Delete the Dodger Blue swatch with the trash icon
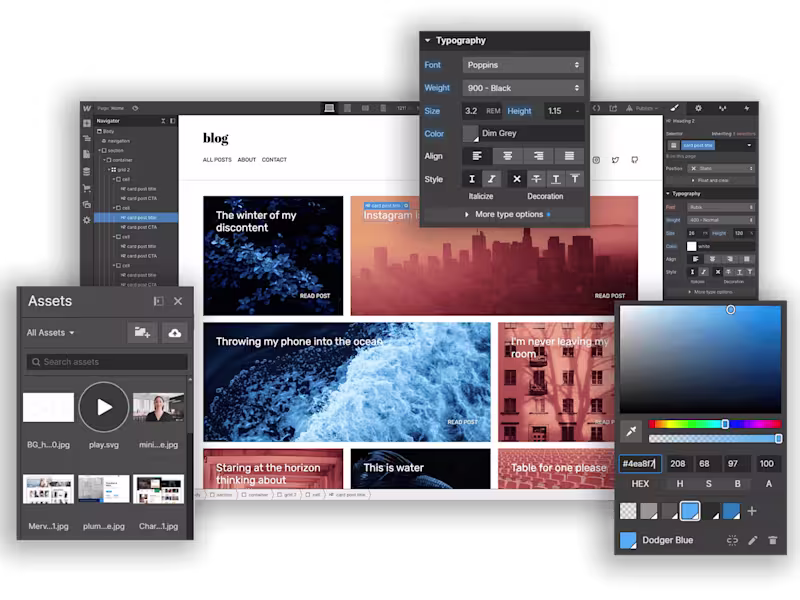The height and width of the screenshot is (600, 800). coord(773,539)
